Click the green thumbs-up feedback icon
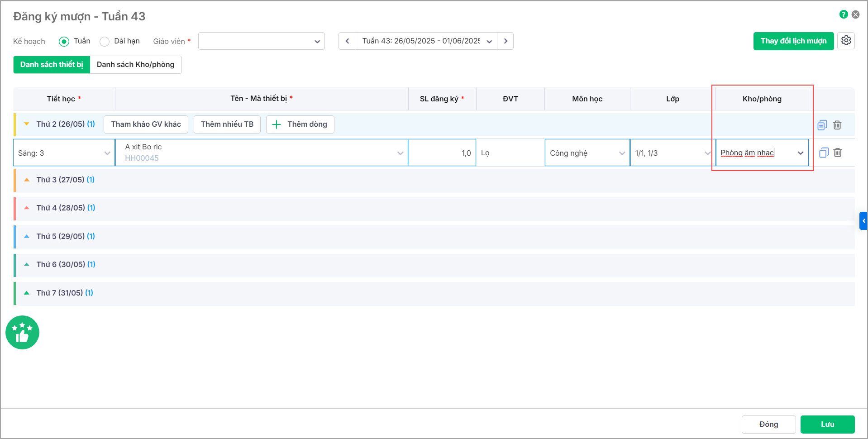The image size is (868, 439). 22,333
